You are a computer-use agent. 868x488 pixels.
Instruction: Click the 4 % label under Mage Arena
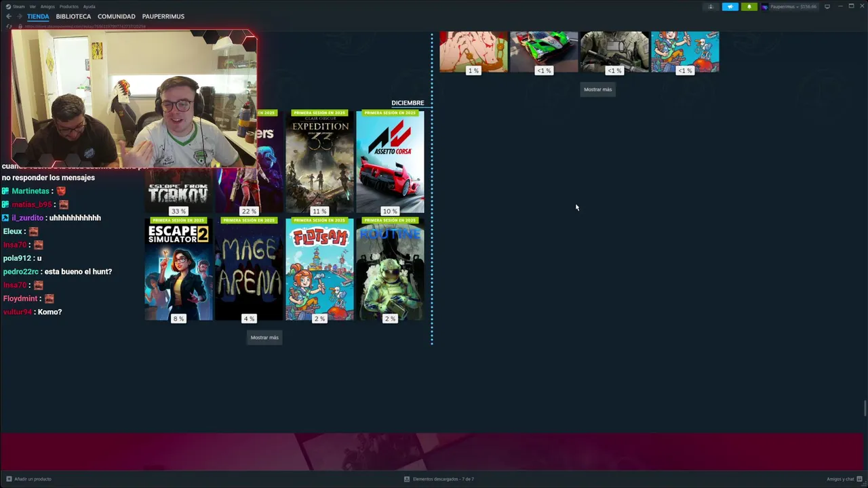click(x=249, y=319)
